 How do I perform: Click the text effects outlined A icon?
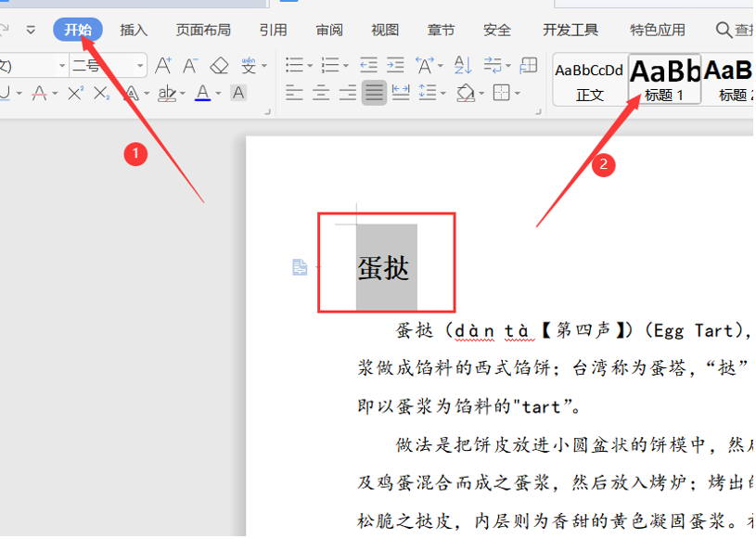tap(132, 93)
